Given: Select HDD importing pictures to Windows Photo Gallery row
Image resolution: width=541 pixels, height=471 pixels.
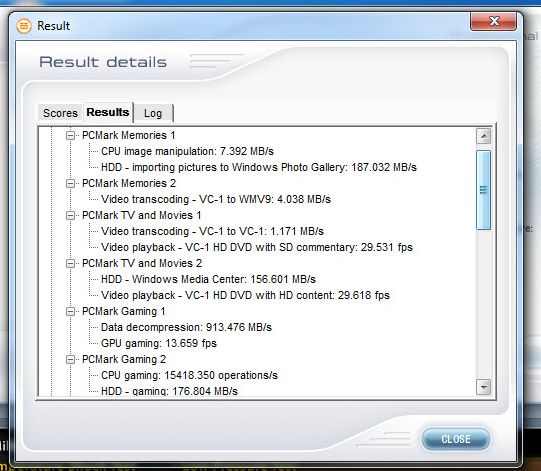Looking at the screenshot, I should click(x=259, y=167).
